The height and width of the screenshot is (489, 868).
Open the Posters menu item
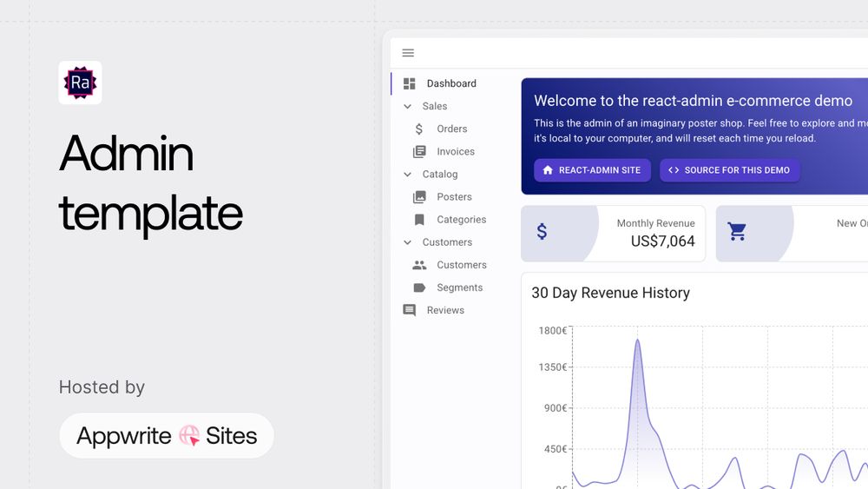(x=454, y=197)
